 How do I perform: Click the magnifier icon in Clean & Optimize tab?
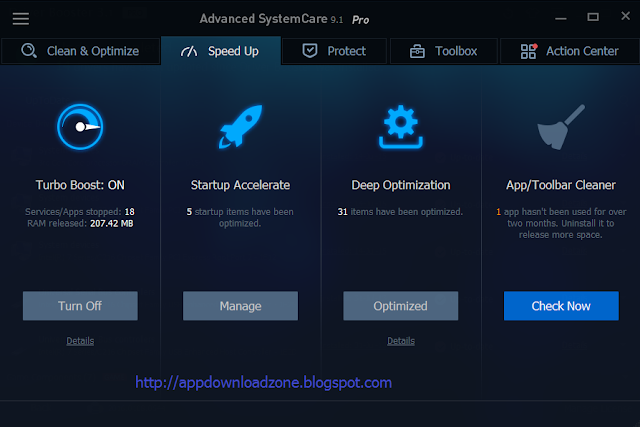click(29, 51)
